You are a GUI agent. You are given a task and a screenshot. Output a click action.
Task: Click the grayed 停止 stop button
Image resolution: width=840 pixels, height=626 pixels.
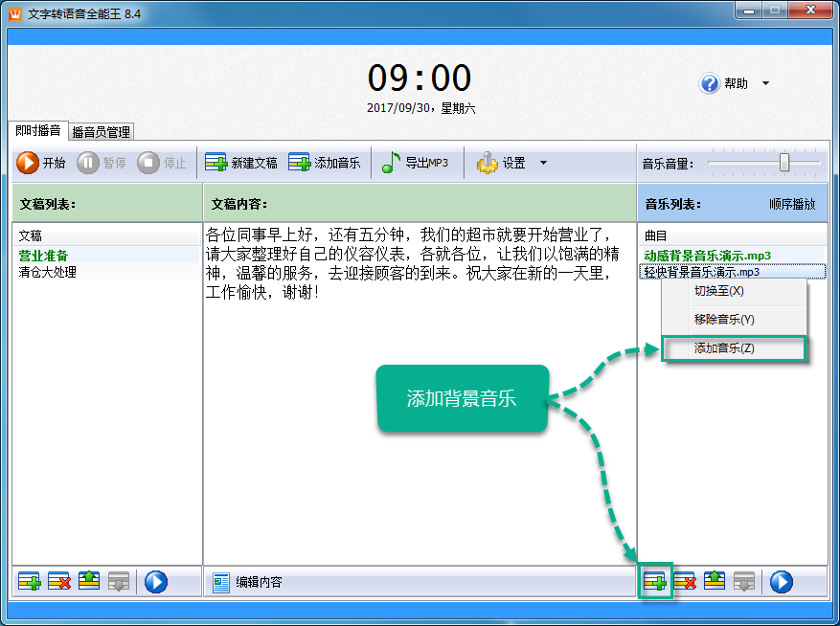(162, 163)
